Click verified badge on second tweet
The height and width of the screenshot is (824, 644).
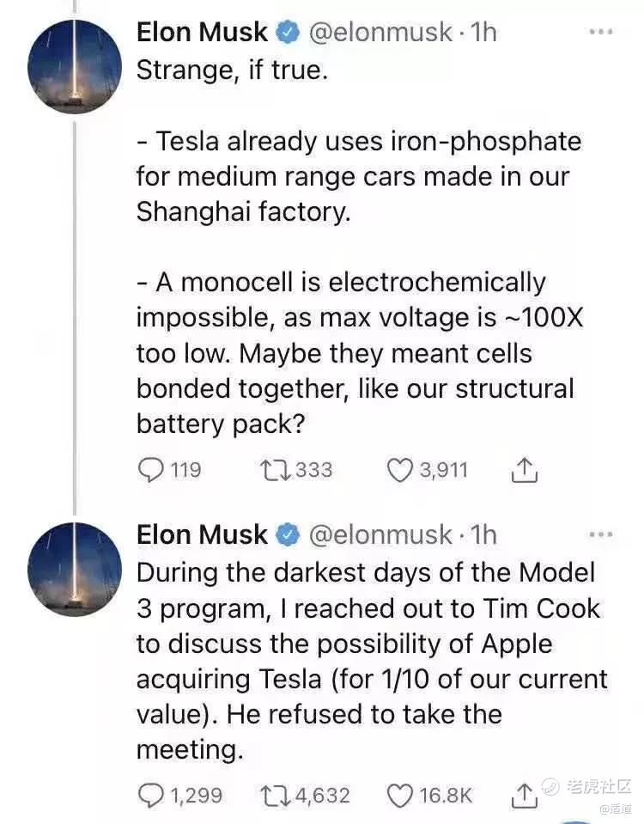pyautogui.click(x=288, y=535)
